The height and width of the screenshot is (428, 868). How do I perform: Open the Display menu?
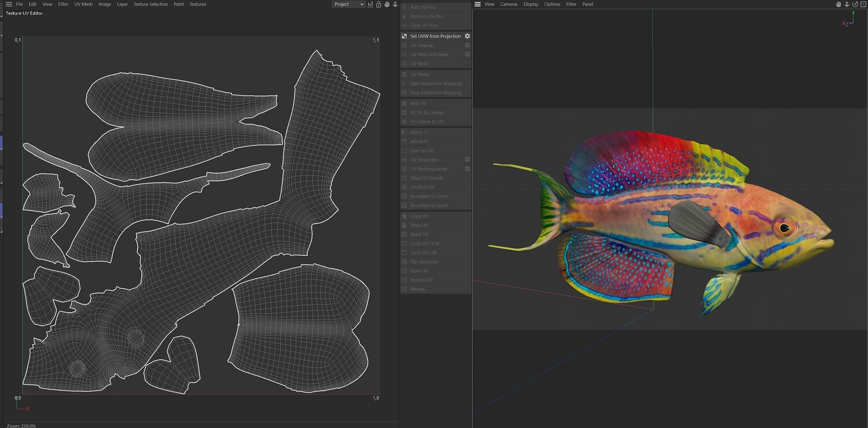[531, 4]
